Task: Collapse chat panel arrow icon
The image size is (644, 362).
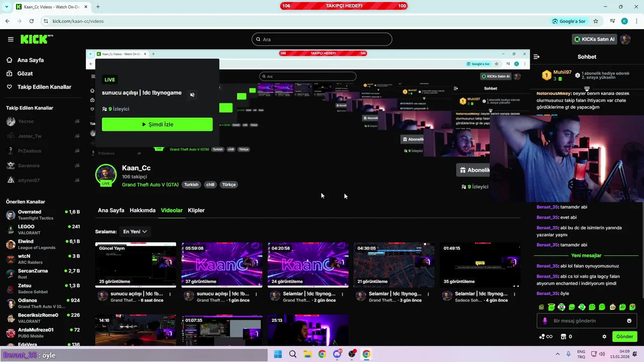Action: tap(536, 57)
